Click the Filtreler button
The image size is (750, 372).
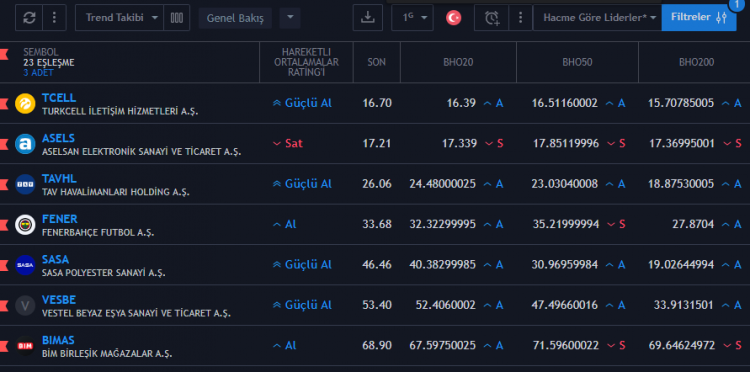click(699, 18)
